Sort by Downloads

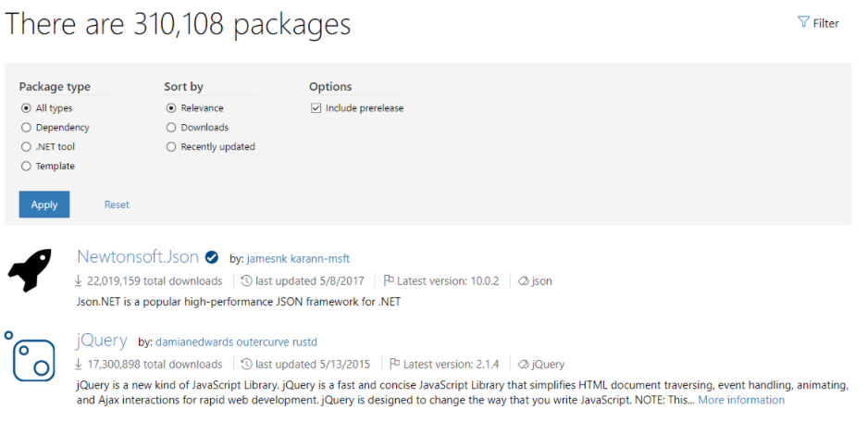[171, 128]
